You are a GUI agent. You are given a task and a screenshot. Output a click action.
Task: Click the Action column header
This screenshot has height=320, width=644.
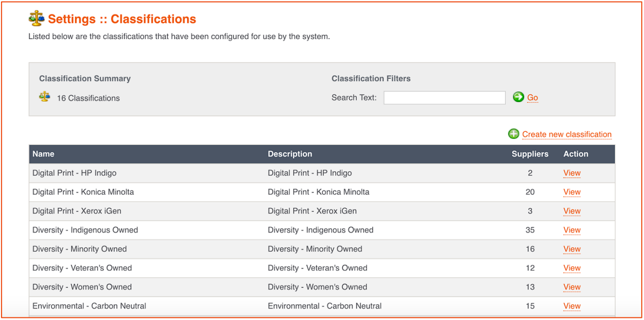point(576,154)
